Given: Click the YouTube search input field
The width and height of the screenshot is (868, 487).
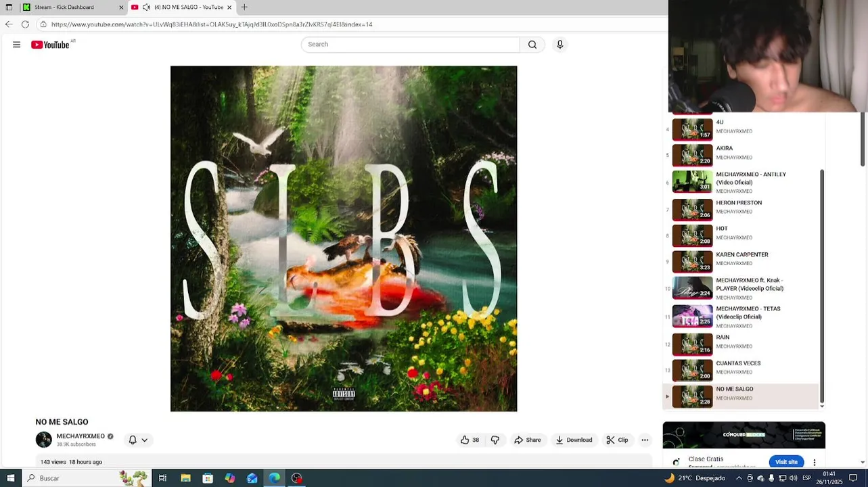Looking at the screenshot, I should click(411, 45).
